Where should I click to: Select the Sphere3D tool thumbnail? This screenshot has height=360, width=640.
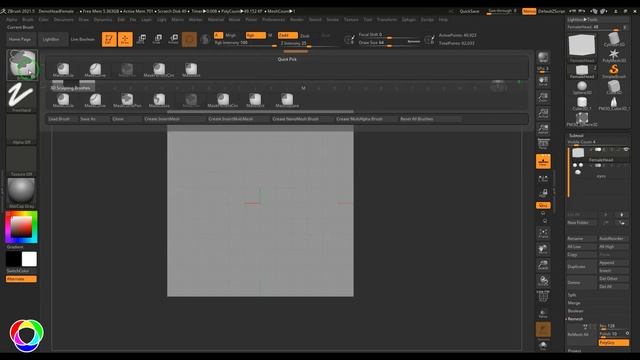coord(582,88)
